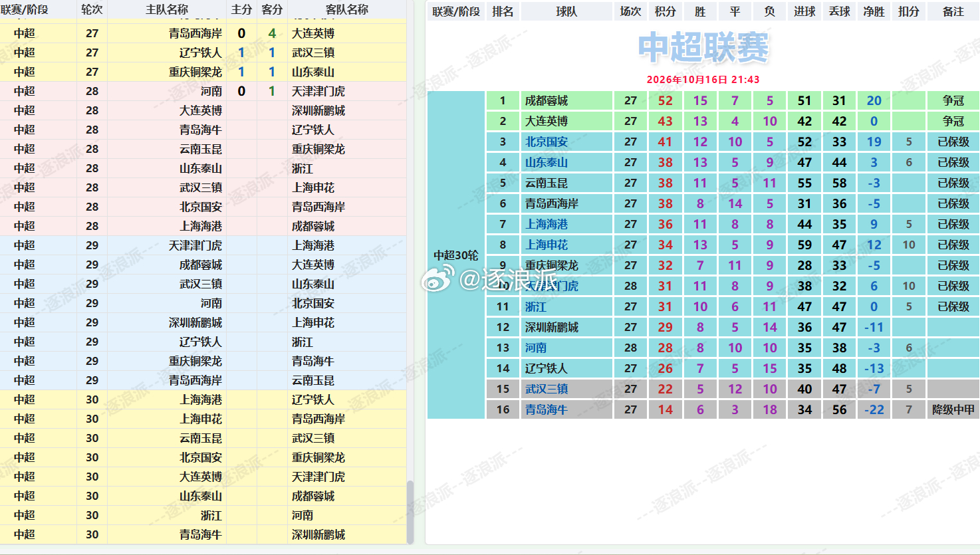Click the 客队名称 column header
The width and height of the screenshot is (980, 555).
coord(347,9)
